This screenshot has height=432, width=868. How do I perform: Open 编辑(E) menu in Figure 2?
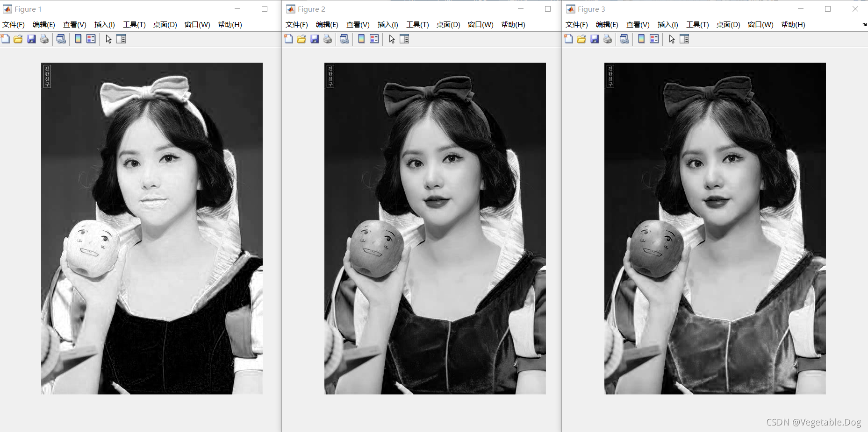click(327, 24)
